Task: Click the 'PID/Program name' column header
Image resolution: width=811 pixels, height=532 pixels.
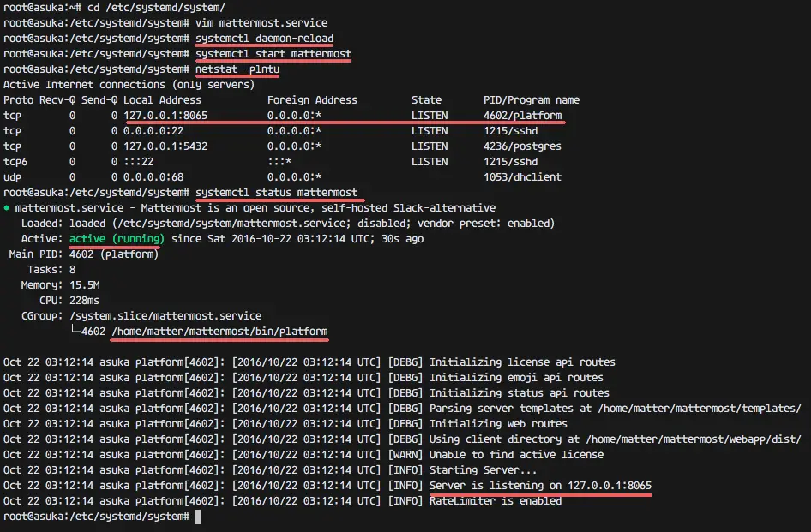Action: coord(532,100)
